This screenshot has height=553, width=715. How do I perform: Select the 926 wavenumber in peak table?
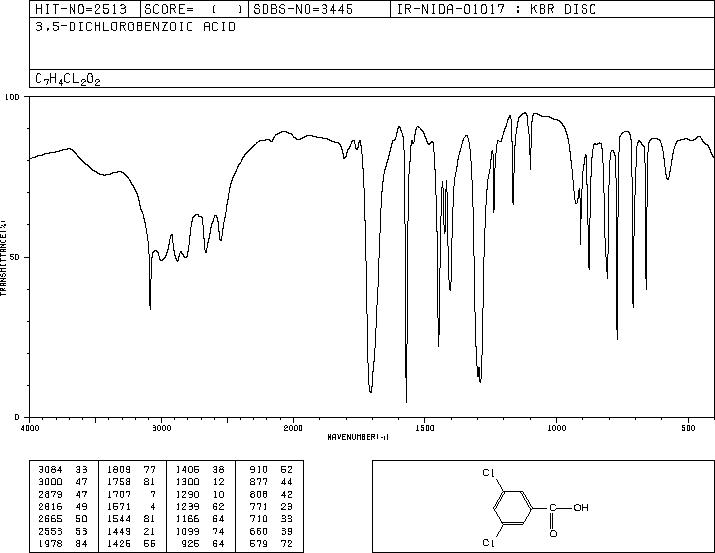[x=191, y=544]
